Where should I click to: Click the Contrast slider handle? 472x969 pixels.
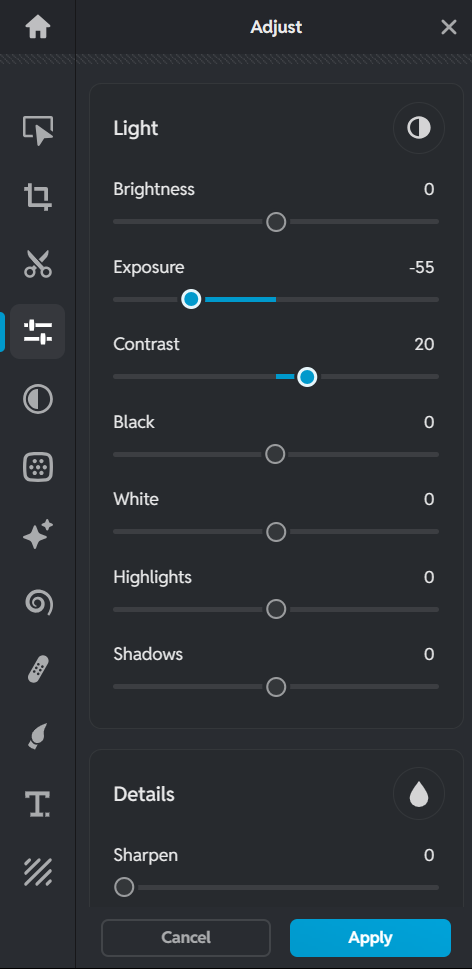tap(307, 376)
